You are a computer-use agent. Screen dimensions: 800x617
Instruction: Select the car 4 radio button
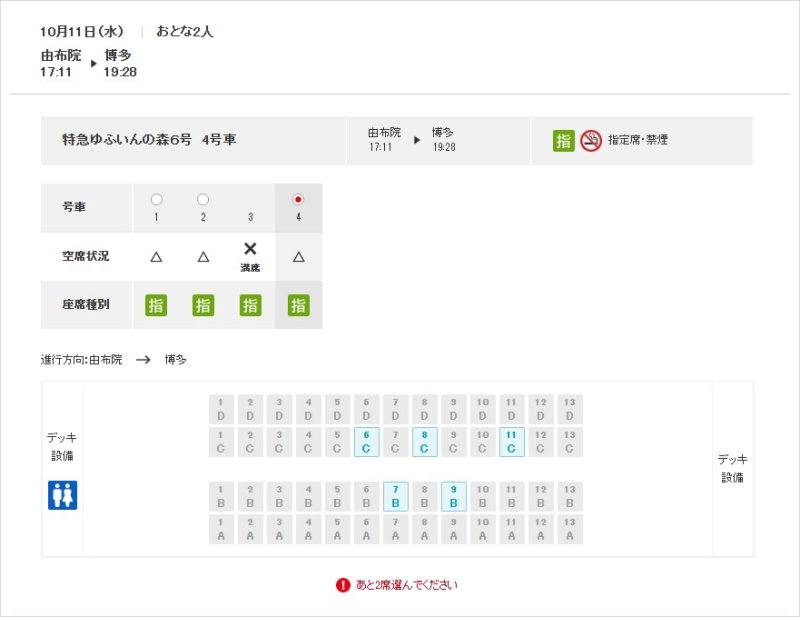(x=298, y=199)
